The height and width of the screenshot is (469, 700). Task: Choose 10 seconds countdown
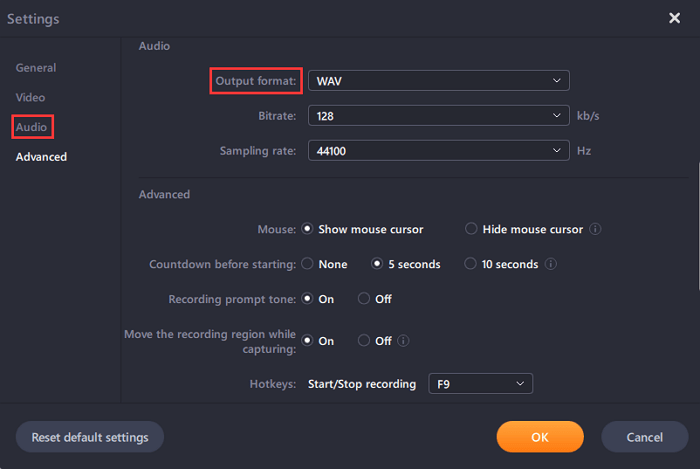[471, 265]
